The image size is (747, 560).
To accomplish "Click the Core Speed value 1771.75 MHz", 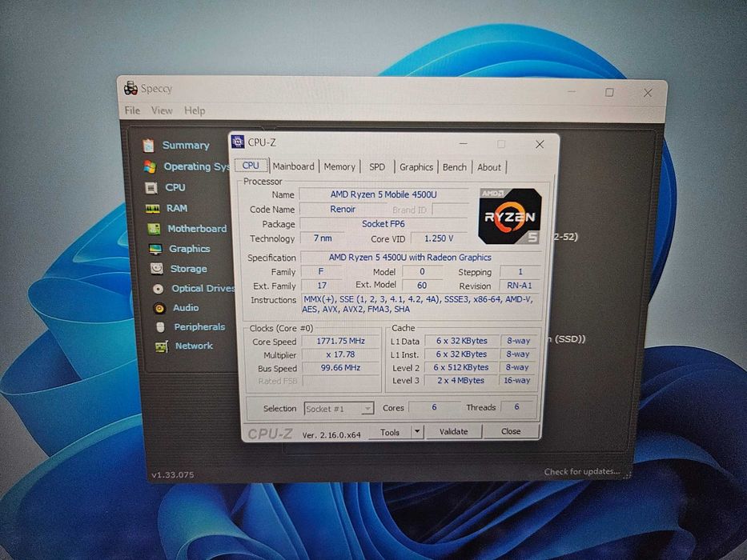I will point(340,341).
